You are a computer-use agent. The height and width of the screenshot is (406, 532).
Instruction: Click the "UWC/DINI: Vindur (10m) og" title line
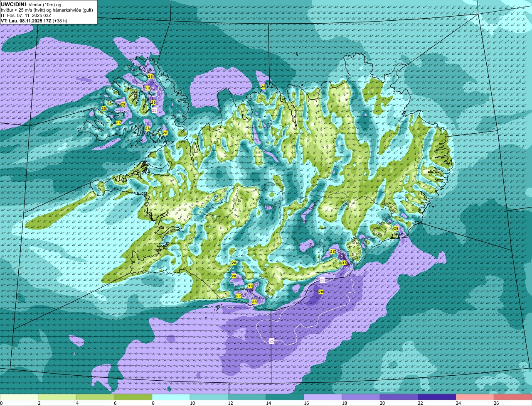(x=32, y=4)
